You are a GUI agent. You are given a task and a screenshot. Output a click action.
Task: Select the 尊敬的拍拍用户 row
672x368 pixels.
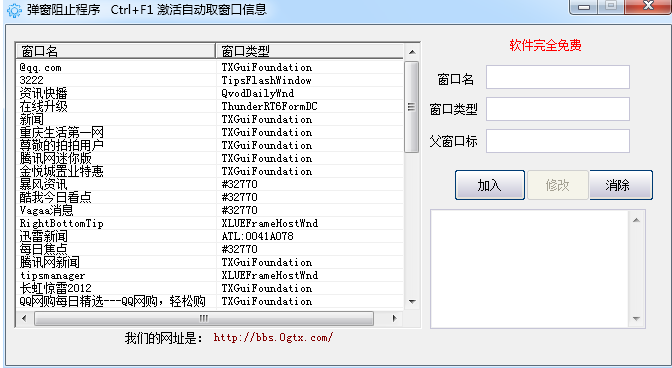210,145
